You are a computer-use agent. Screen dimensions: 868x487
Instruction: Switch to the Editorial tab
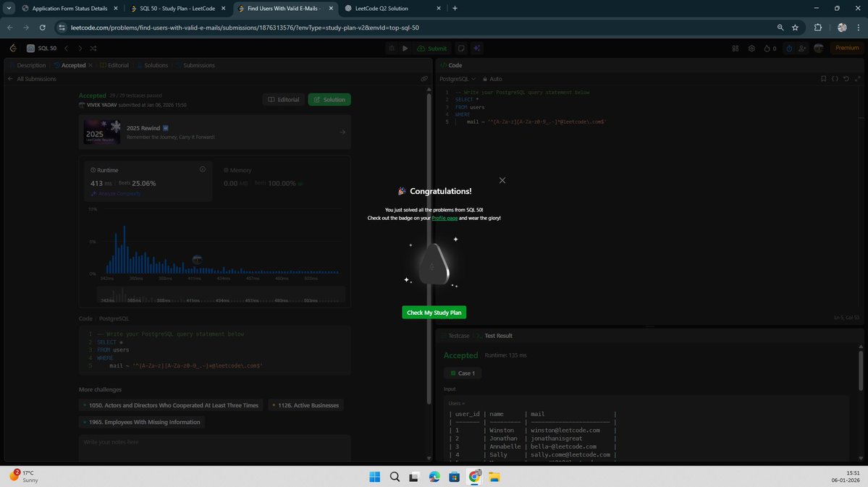(114, 65)
